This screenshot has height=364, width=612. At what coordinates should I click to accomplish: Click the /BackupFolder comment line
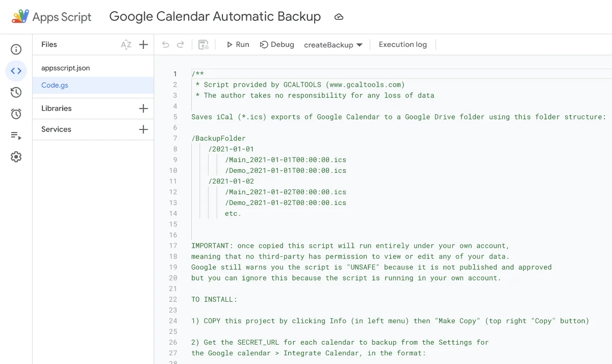(x=218, y=138)
